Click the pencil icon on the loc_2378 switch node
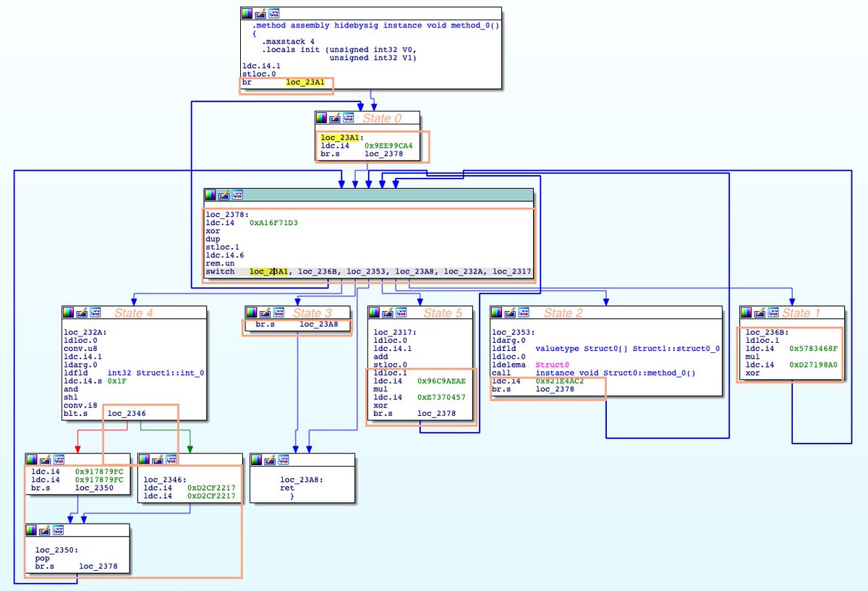The height and width of the screenshot is (591, 868). point(224,195)
